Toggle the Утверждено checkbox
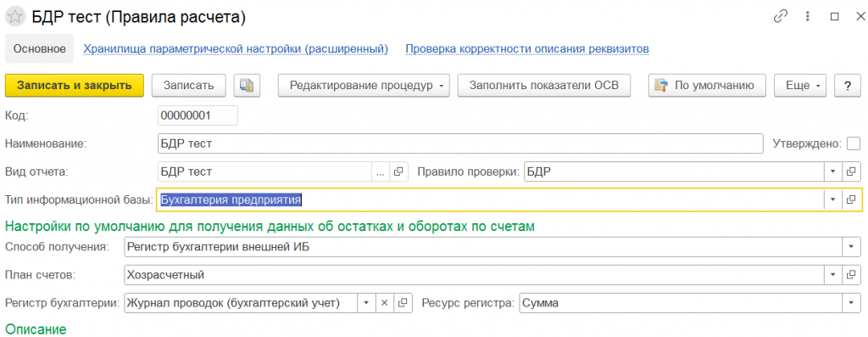 (853, 143)
